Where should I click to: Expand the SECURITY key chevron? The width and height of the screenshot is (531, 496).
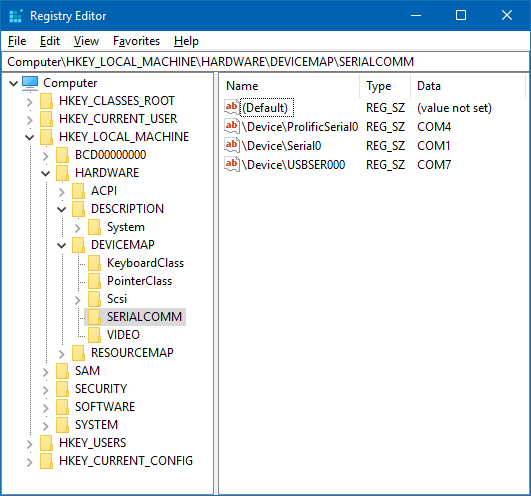coord(46,389)
